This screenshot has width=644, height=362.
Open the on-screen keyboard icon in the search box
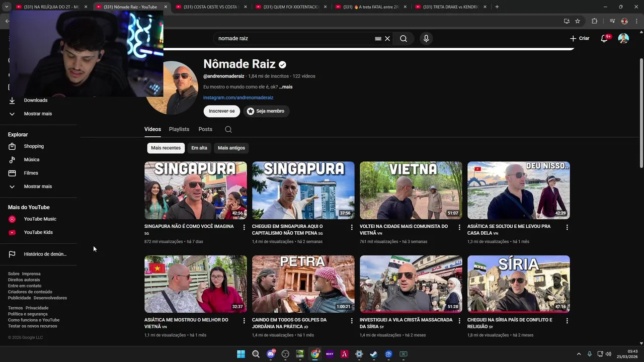pyautogui.click(x=378, y=38)
